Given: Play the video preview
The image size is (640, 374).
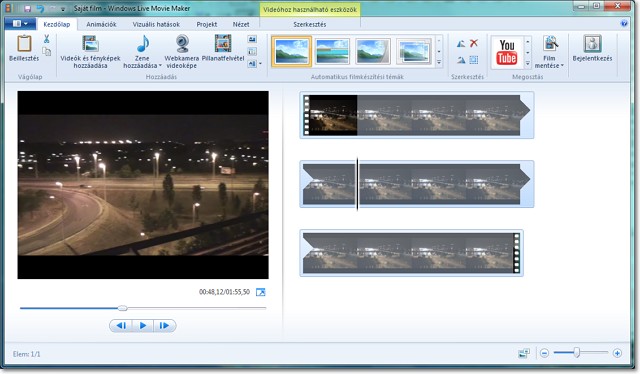Looking at the screenshot, I should pos(143,325).
